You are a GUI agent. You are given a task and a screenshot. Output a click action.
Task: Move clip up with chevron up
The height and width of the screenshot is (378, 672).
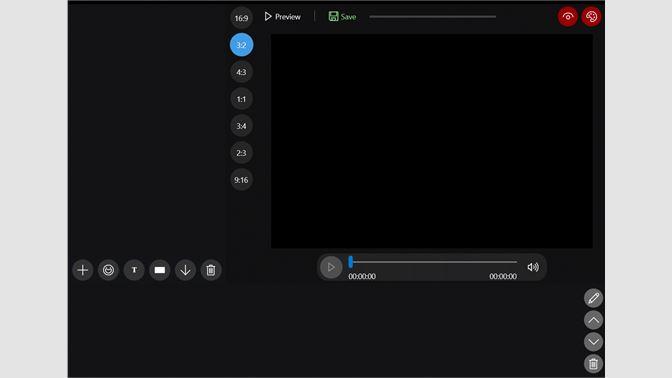(x=594, y=320)
